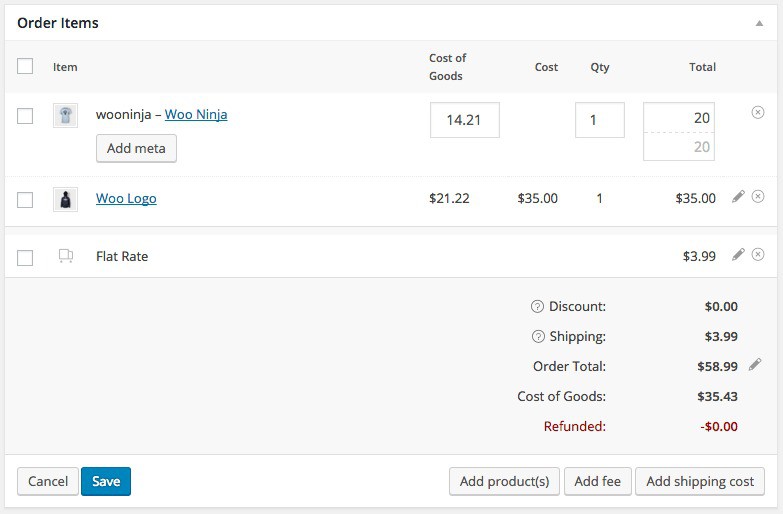This screenshot has height=514, width=783.
Task: Tick the Woo Logo item checkbox
Action: click(x=25, y=200)
